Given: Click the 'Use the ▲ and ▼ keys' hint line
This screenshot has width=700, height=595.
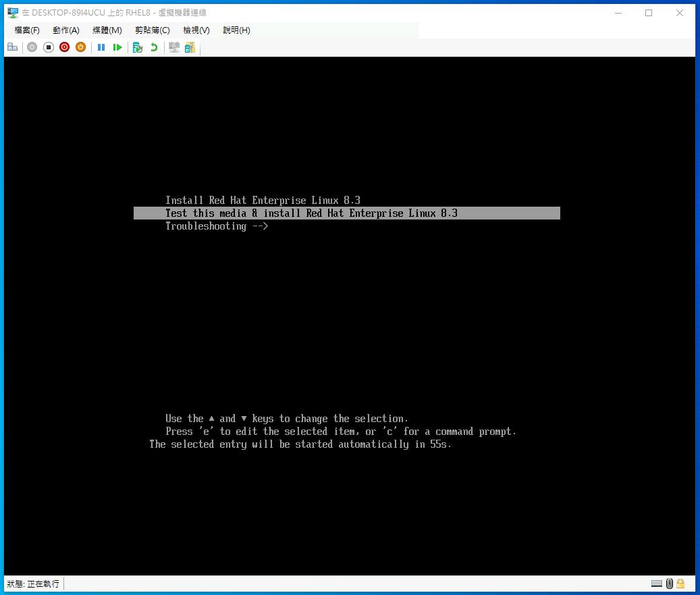Looking at the screenshot, I should pos(287,419).
